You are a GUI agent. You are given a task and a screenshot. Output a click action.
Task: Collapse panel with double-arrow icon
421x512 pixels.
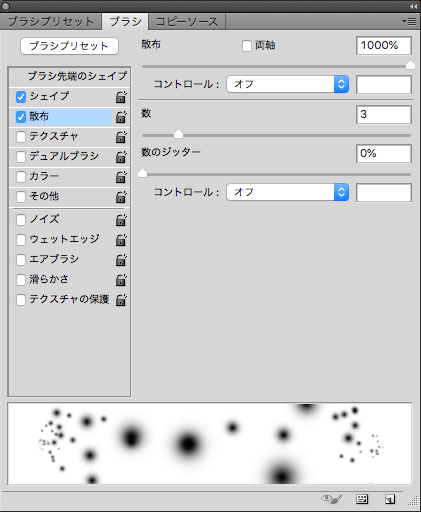tap(413, 6)
